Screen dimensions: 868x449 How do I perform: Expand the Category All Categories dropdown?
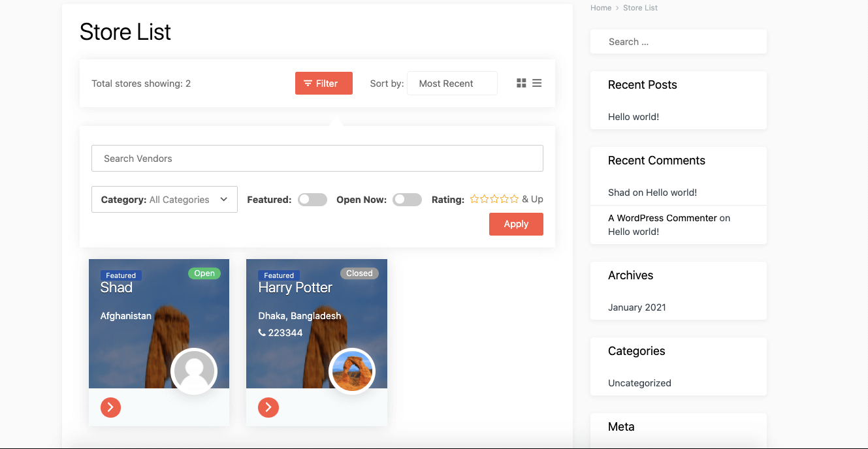[164, 199]
